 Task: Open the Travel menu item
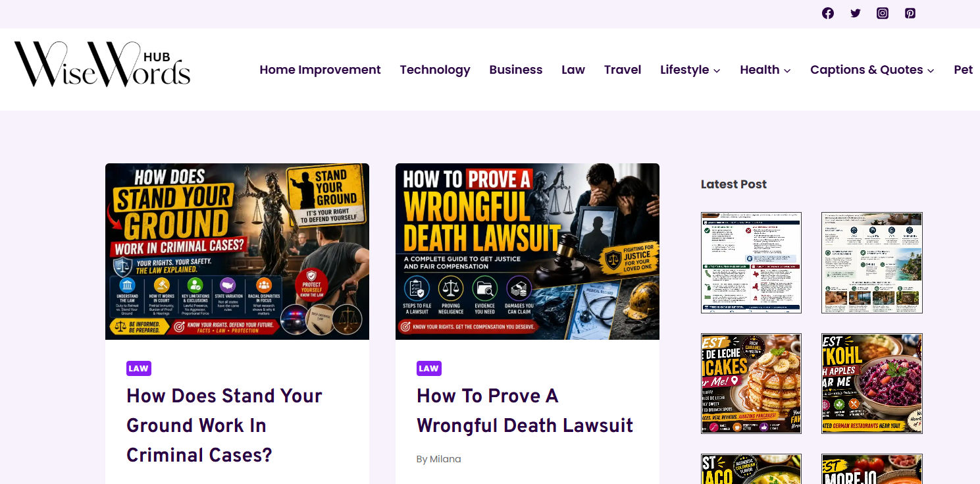(623, 70)
